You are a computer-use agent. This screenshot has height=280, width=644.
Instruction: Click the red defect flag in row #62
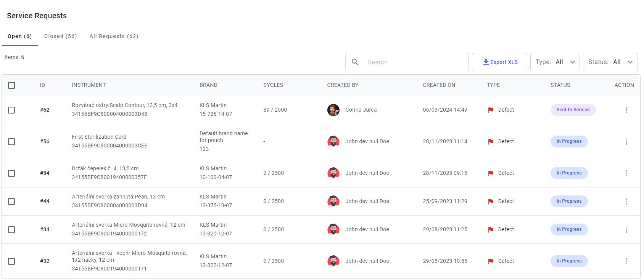point(491,110)
